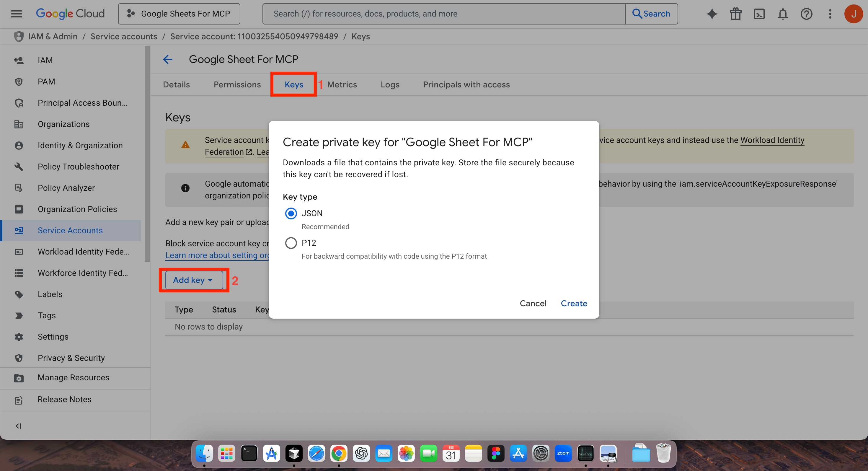The image size is (868, 471).
Task: Open Privacy & Security in sidebar
Action: 71,358
